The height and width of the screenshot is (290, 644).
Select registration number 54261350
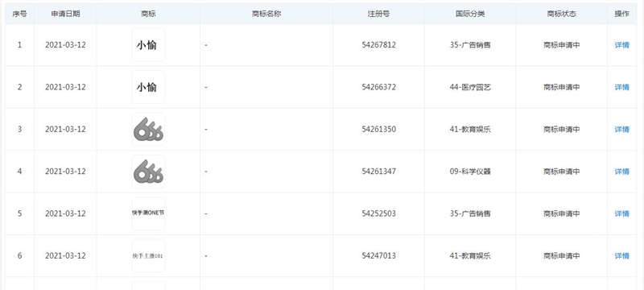tap(378, 130)
